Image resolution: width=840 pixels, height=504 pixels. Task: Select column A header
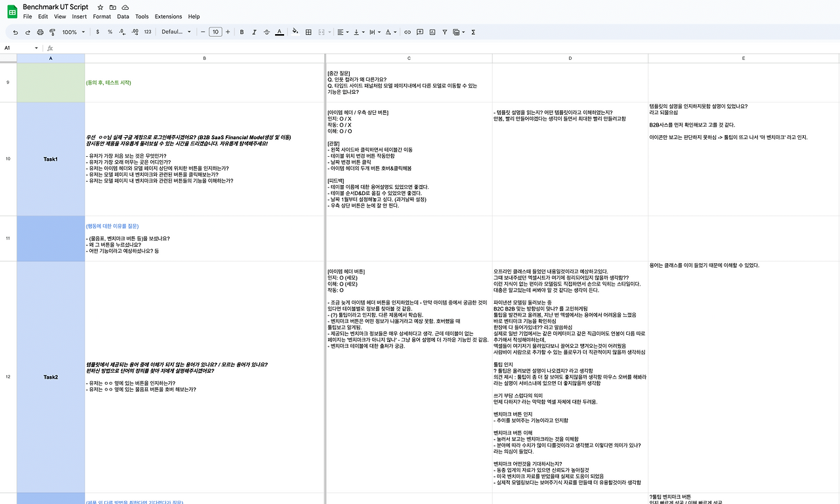coord(51,58)
